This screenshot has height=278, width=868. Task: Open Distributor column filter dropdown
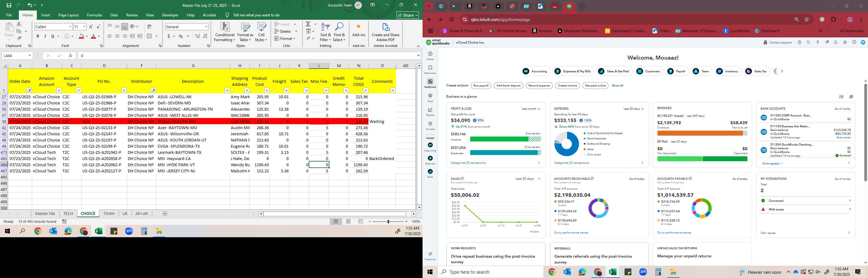click(153, 90)
